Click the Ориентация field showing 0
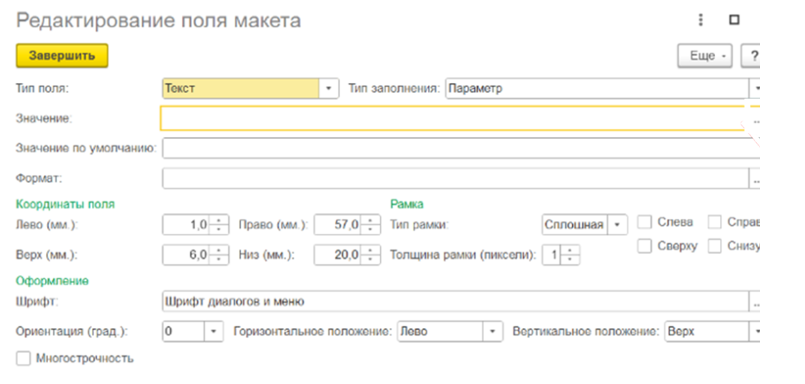Screen dimensions: 805x384 coord(184,332)
